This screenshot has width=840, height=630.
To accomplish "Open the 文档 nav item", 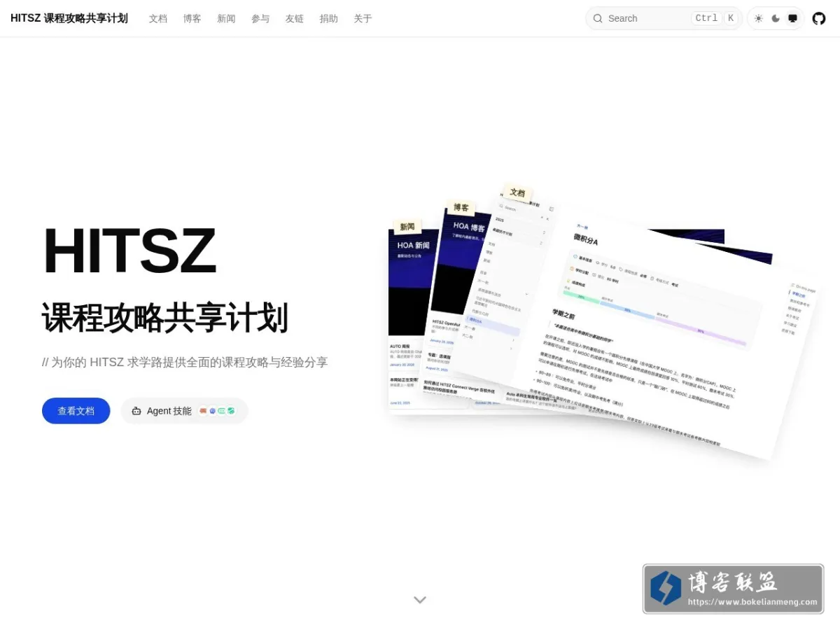I will pyautogui.click(x=158, y=19).
